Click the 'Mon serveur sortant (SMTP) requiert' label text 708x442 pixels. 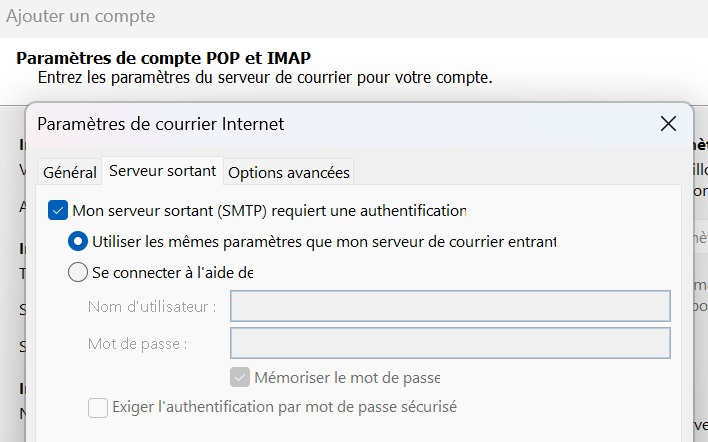point(270,211)
